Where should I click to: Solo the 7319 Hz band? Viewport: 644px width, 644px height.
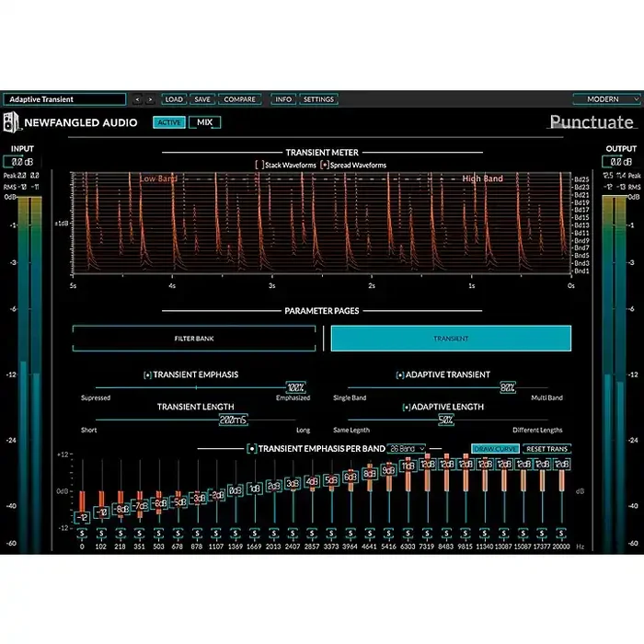point(427,534)
